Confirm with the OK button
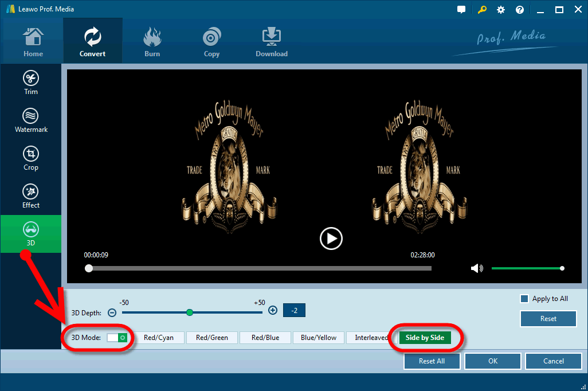Image resolution: width=588 pixels, height=391 pixels. pyautogui.click(x=493, y=361)
